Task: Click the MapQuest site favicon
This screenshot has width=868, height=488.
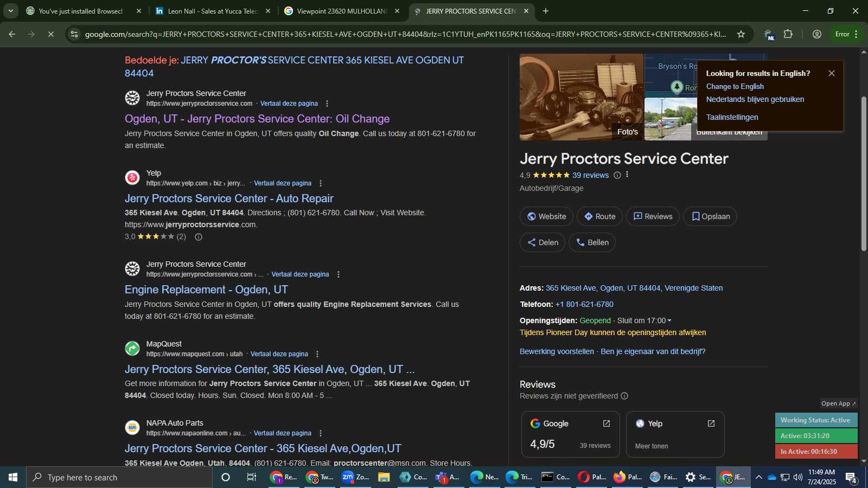Action: (132, 349)
